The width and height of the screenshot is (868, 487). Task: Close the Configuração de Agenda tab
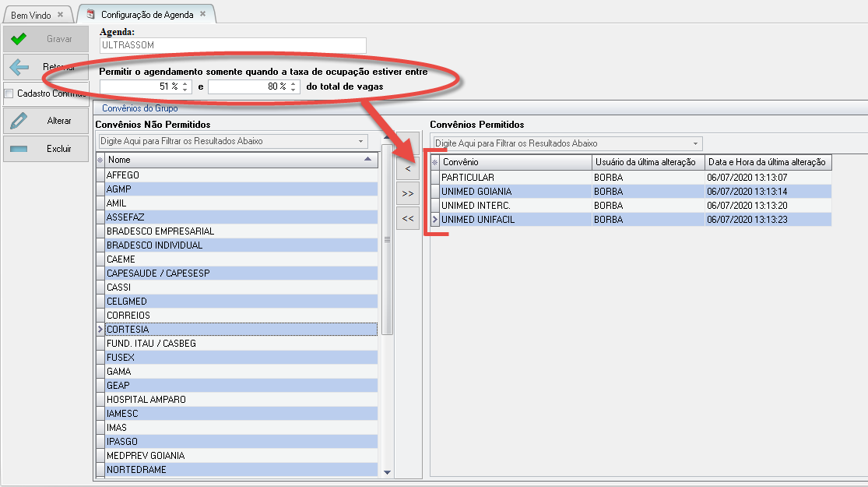click(x=203, y=14)
